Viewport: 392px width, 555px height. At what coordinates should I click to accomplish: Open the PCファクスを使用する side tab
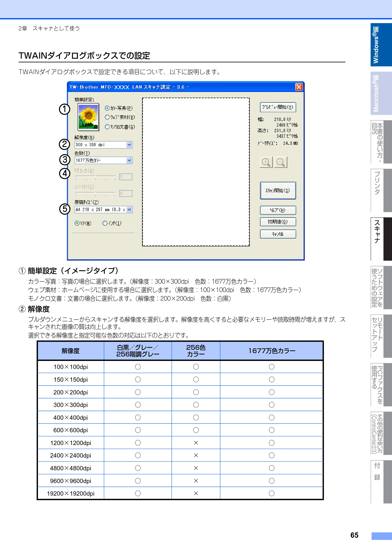click(381, 385)
